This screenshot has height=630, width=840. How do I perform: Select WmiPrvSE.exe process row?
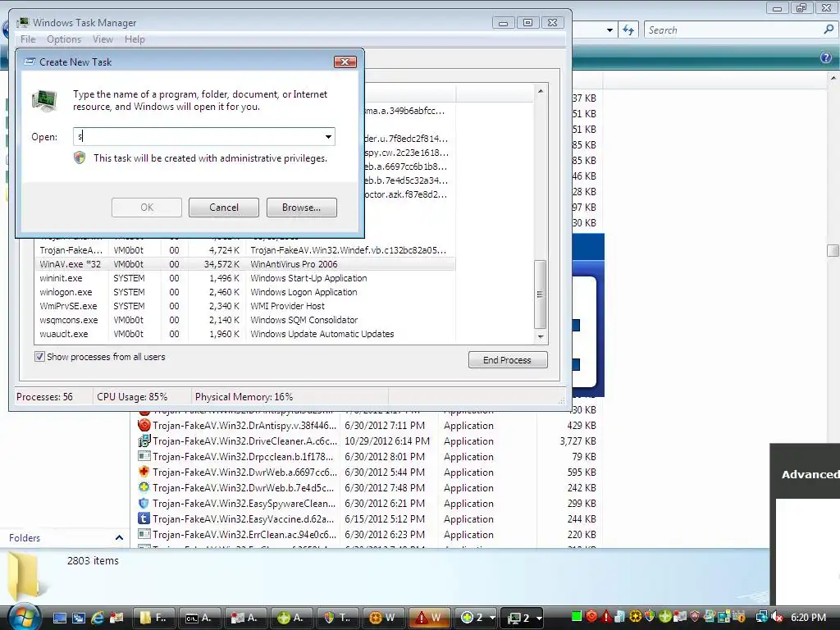(244, 306)
